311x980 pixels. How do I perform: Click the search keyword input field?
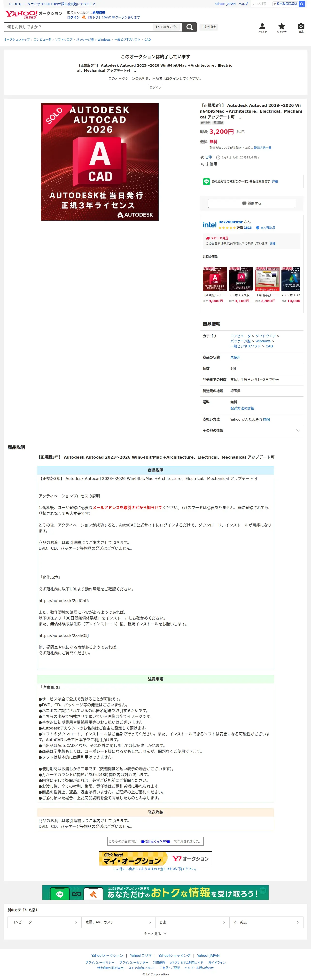(78, 27)
